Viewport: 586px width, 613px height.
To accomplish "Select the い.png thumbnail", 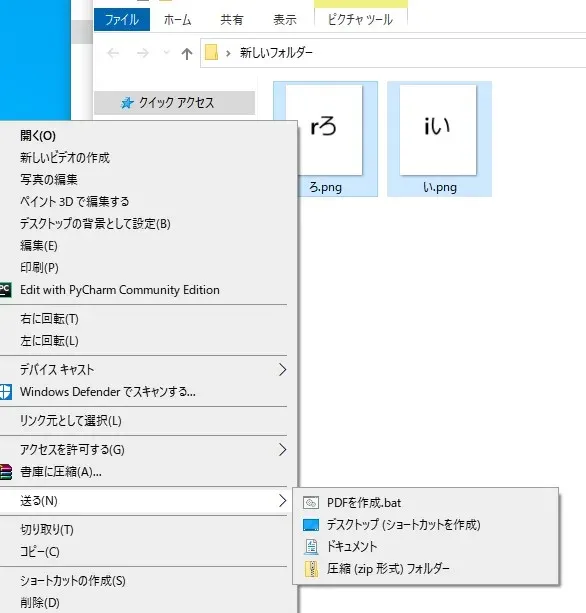I will coord(439,139).
